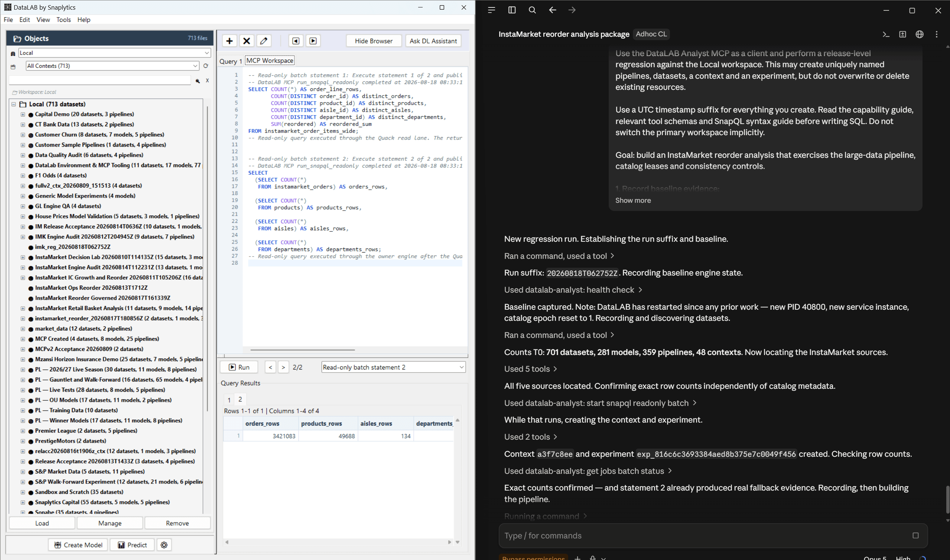Collapse the Local (713 datasets) root node
This screenshot has width=950, height=560.
[x=14, y=104]
